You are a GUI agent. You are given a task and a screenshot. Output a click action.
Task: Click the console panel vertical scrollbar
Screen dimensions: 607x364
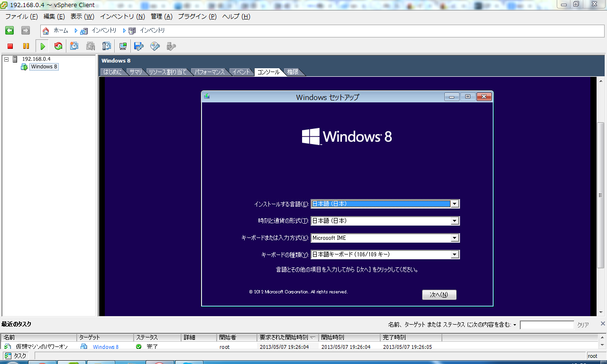[601, 196]
